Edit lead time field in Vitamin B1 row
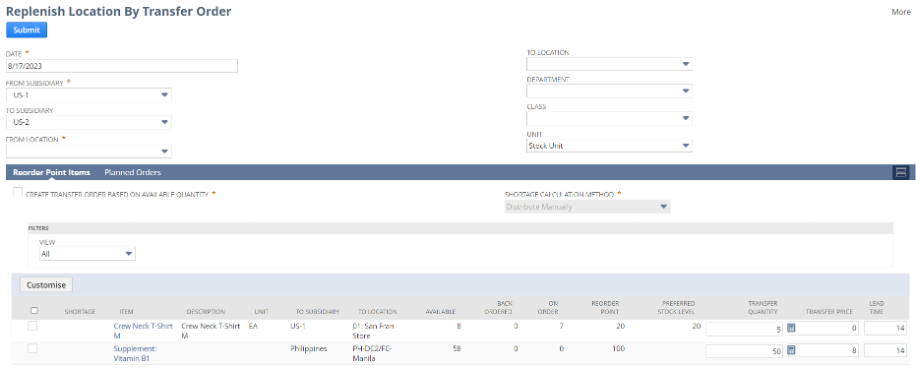 (886, 350)
